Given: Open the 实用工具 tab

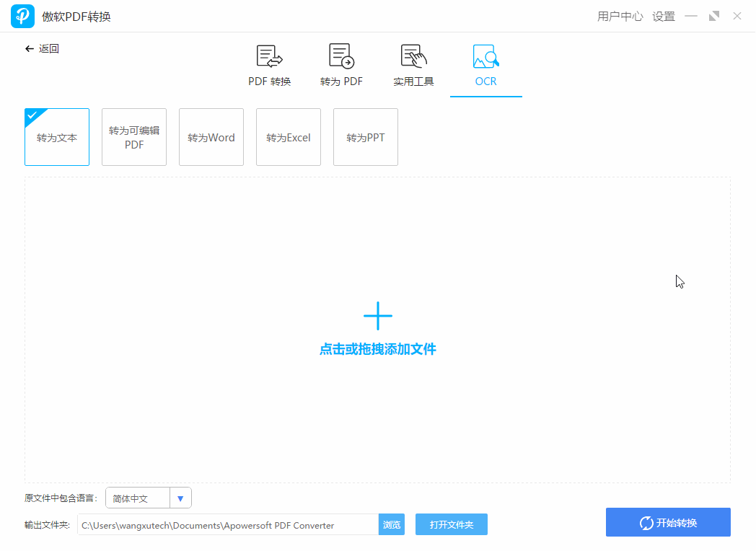Looking at the screenshot, I should [413, 66].
